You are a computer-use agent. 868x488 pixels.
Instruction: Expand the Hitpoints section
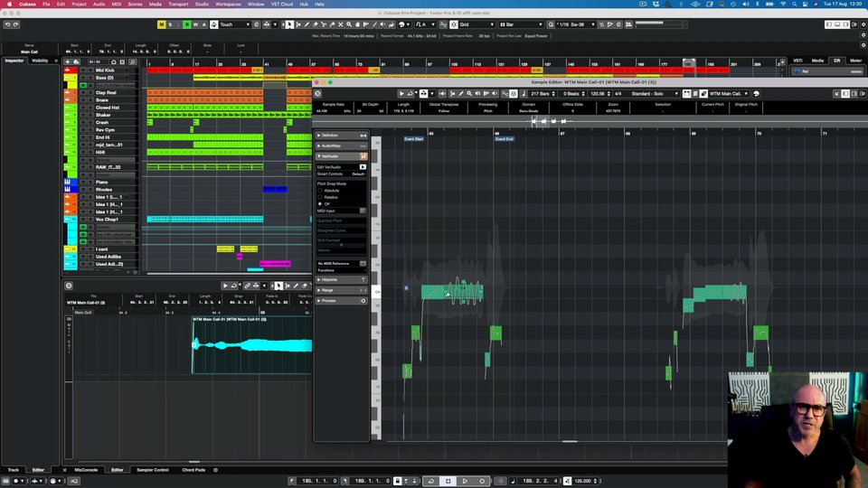(x=341, y=279)
